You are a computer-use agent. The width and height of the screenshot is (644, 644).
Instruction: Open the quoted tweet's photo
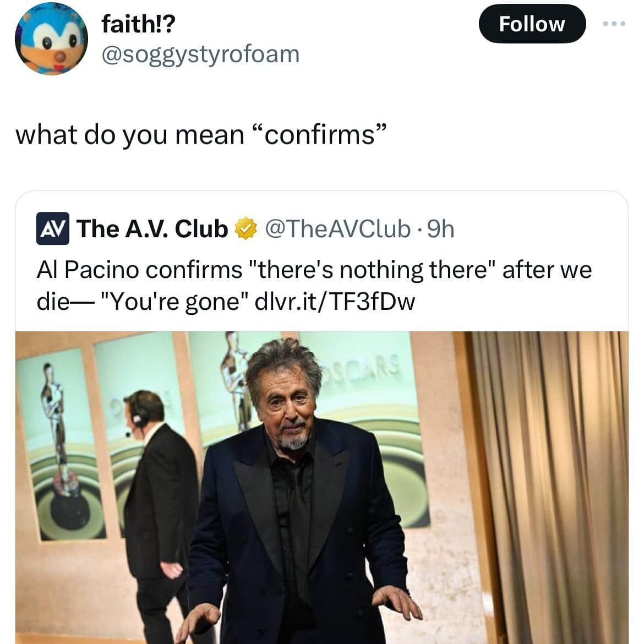coord(322,488)
